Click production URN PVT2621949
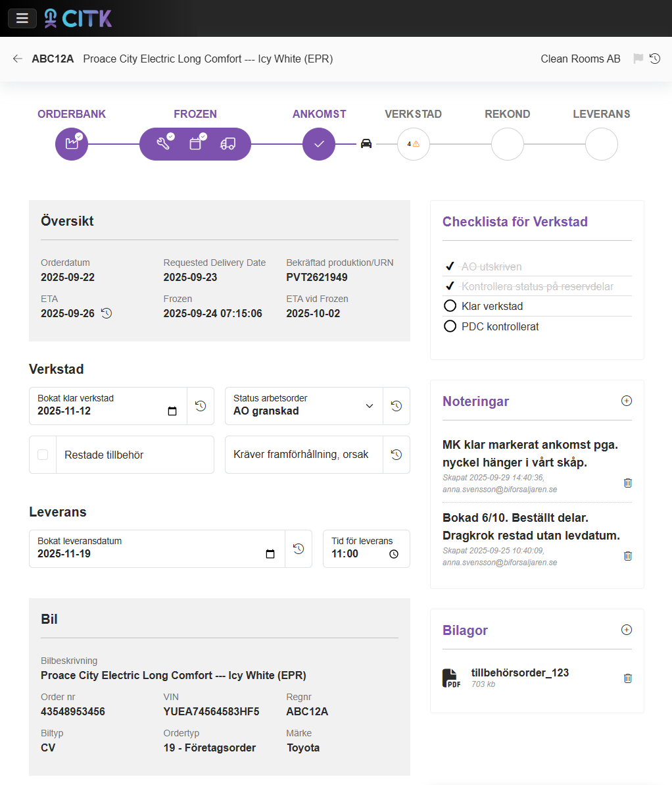The image size is (672, 785). 317,278
